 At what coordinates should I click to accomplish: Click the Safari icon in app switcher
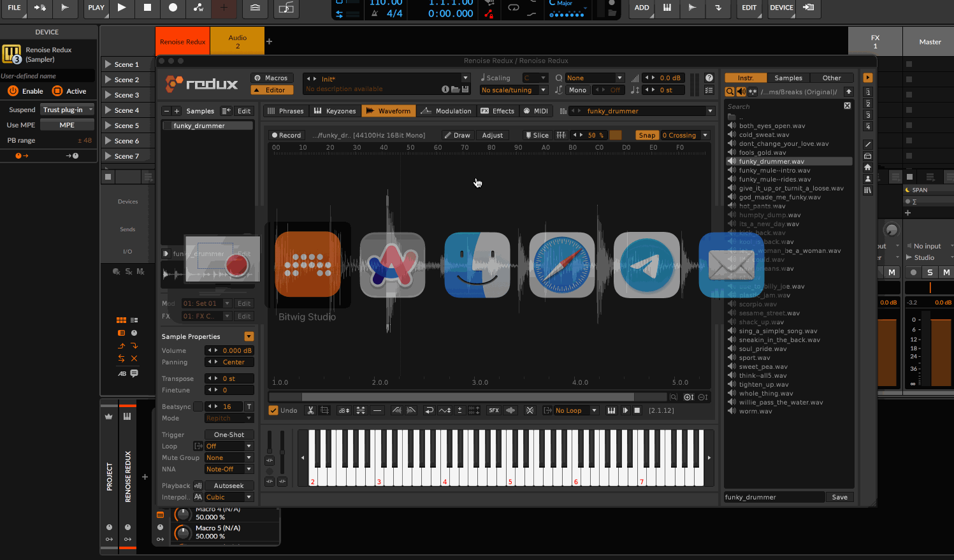coord(561,264)
